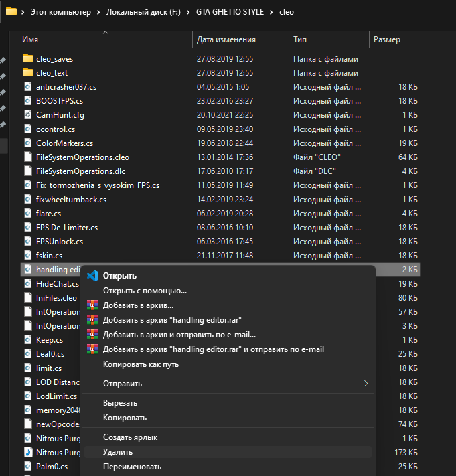
Task: Click WinRAR icon next to Добавить в архив "handling editor.rar"
Action: point(92,319)
